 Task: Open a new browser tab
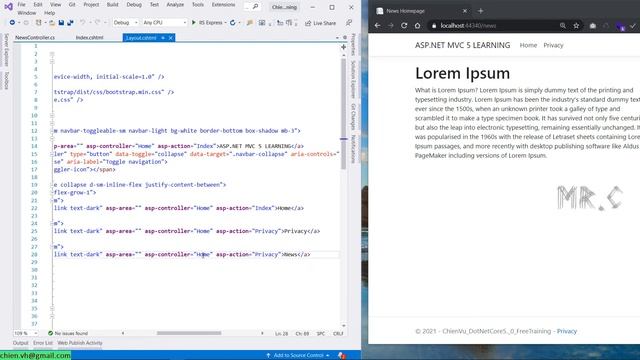pyautogui.click(x=480, y=11)
